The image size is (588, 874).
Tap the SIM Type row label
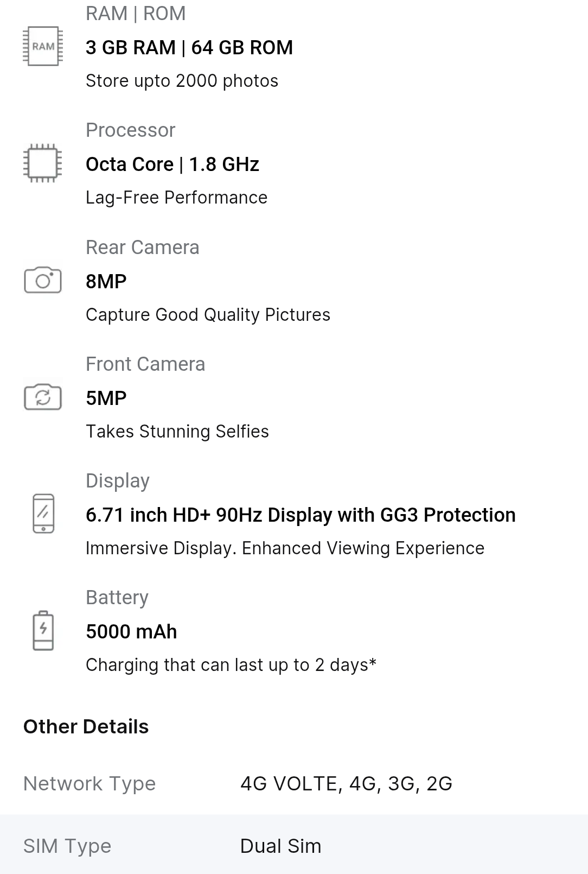click(x=67, y=846)
